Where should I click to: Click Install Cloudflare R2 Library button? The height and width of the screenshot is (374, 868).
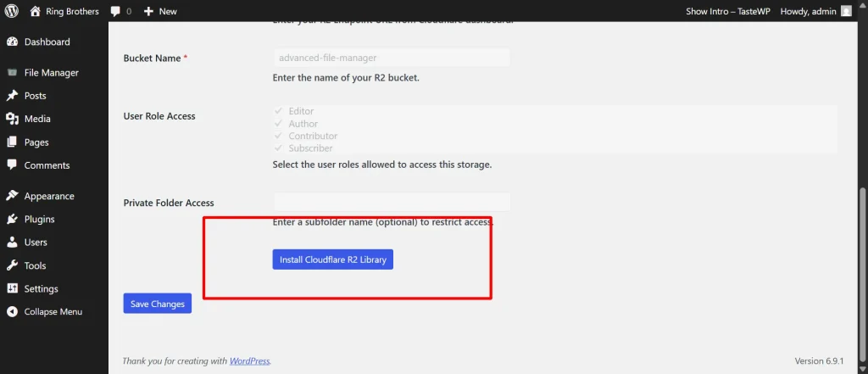click(x=332, y=260)
